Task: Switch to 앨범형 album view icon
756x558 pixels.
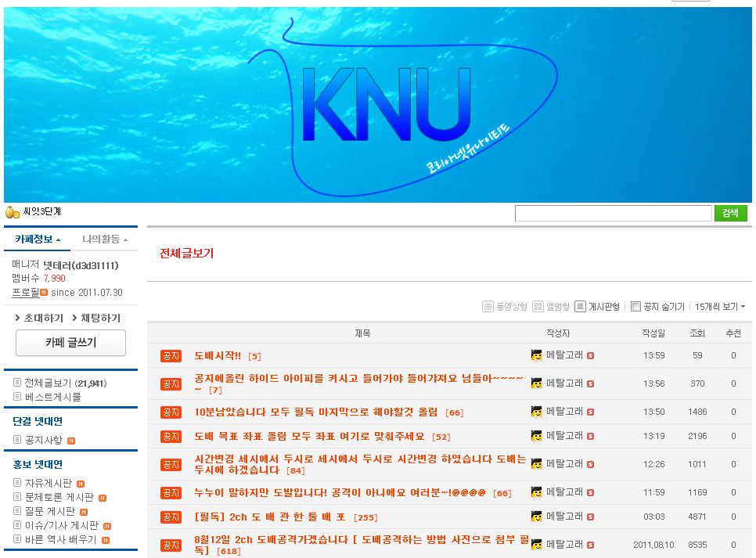Action: click(x=537, y=307)
